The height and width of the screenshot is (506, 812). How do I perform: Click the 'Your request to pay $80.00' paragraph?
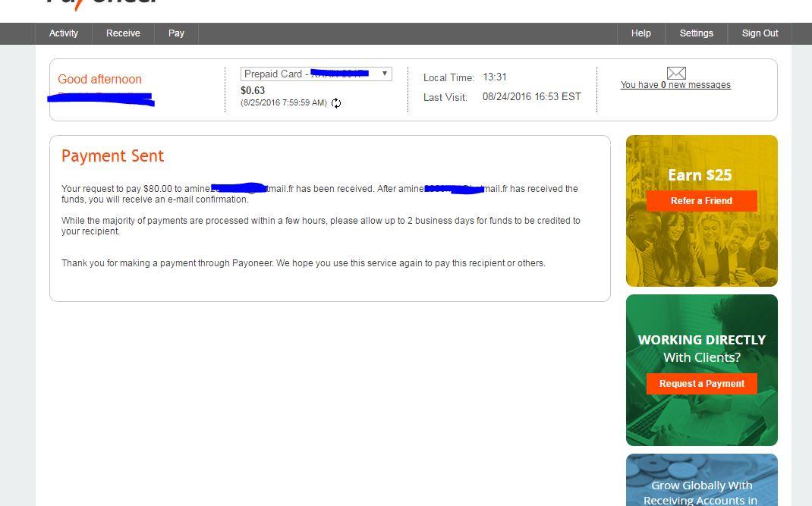[319, 194]
